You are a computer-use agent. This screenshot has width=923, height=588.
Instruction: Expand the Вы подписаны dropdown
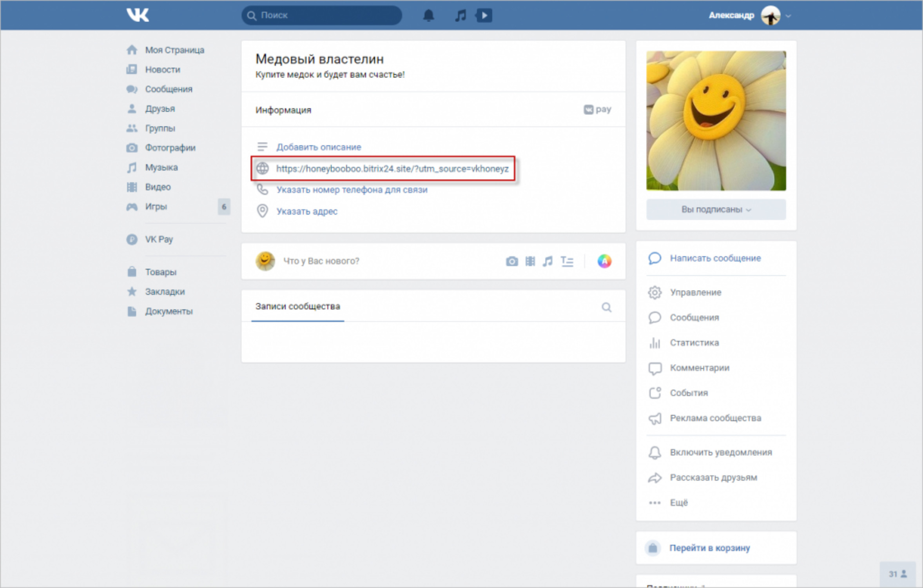click(716, 210)
